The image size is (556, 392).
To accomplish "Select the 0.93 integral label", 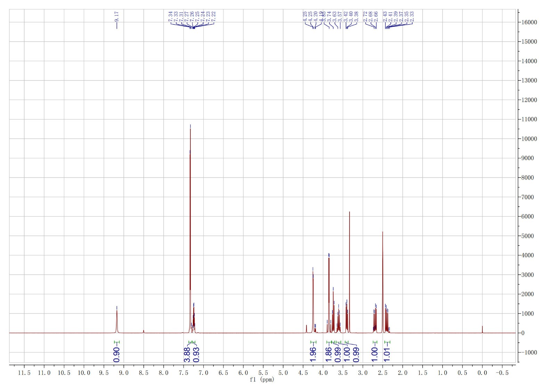I will pos(196,354).
